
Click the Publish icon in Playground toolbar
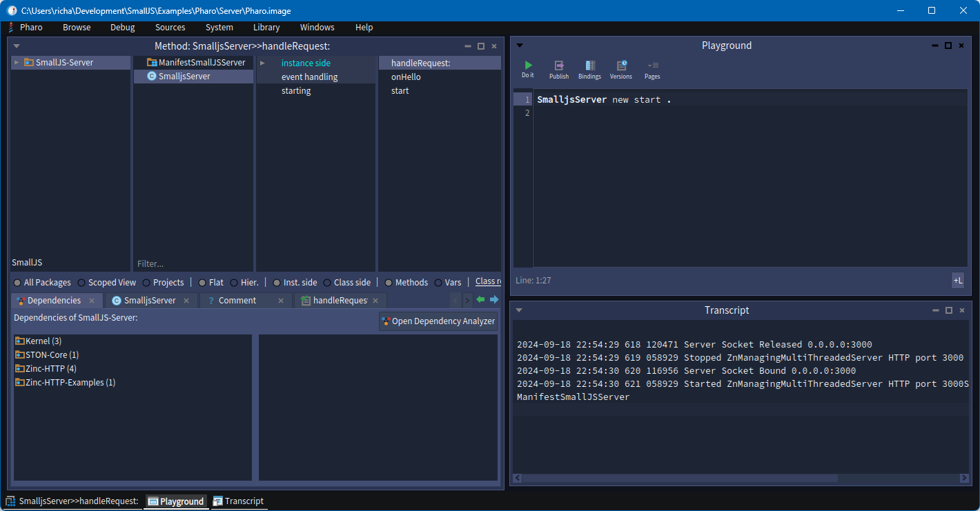[x=559, y=69]
